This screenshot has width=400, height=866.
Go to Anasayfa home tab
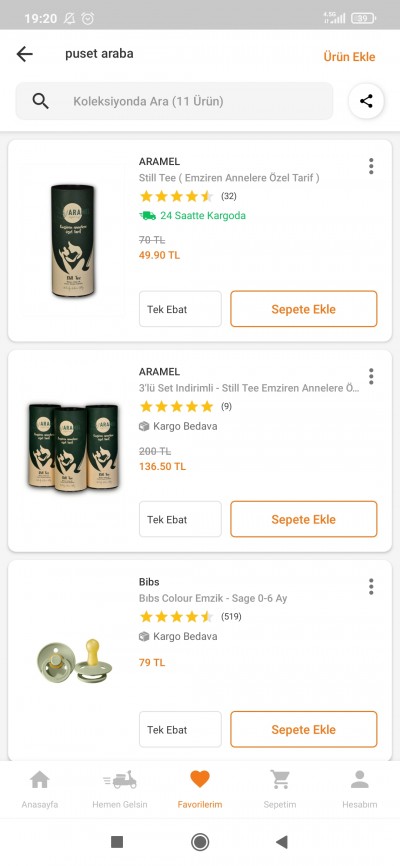pos(40,789)
